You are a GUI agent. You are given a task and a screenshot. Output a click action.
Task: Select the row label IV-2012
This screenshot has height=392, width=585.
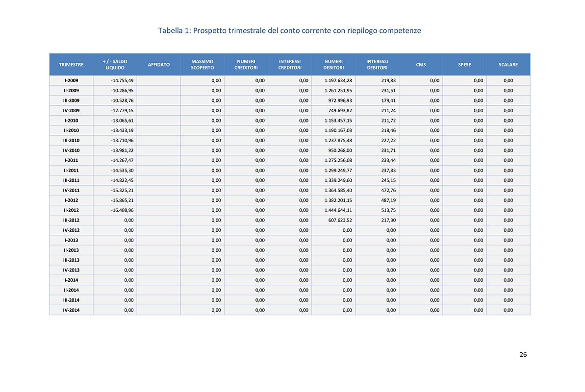tap(71, 230)
